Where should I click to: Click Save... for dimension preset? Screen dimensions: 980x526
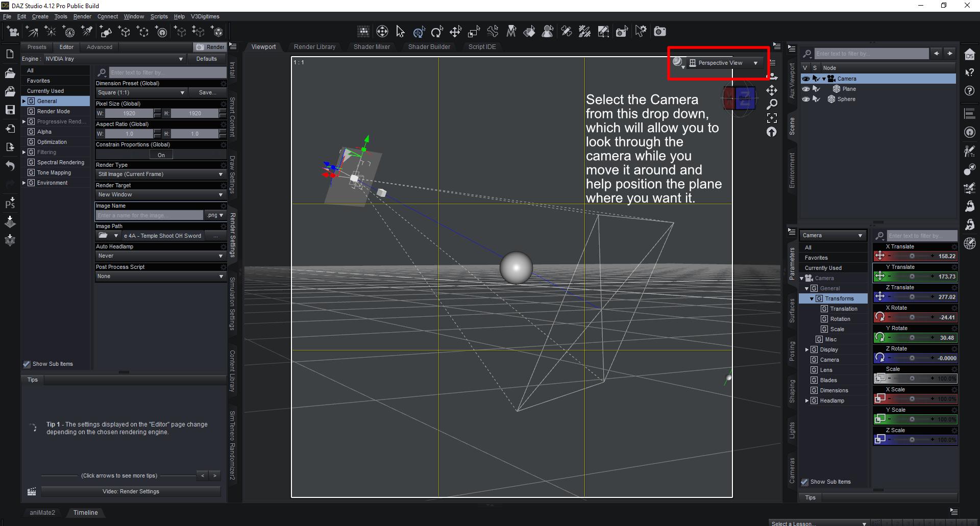207,93
